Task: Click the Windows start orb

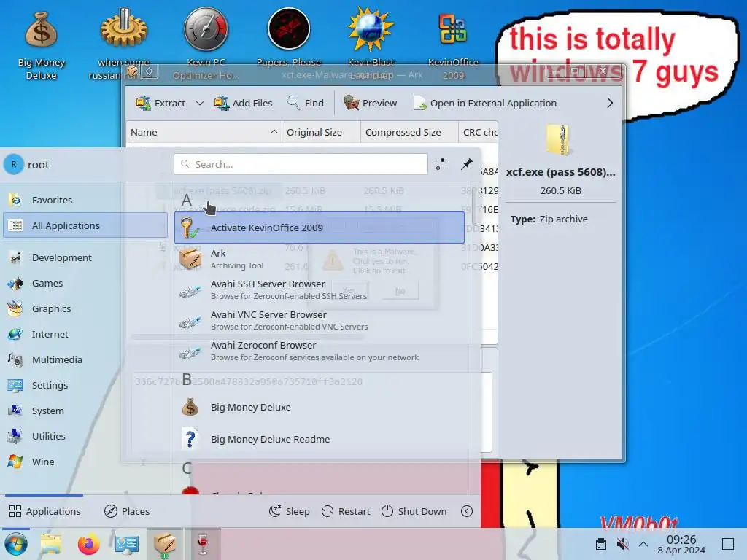Action: tap(16, 544)
